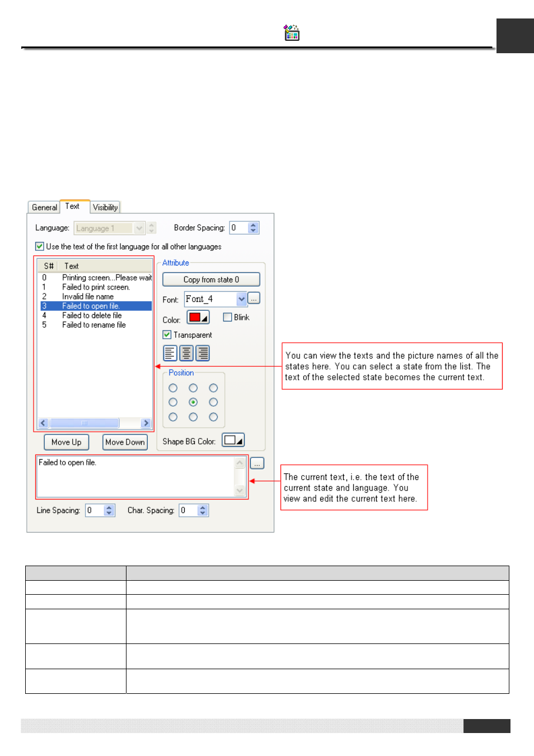Enable the Blink checkbox

click(227, 318)
